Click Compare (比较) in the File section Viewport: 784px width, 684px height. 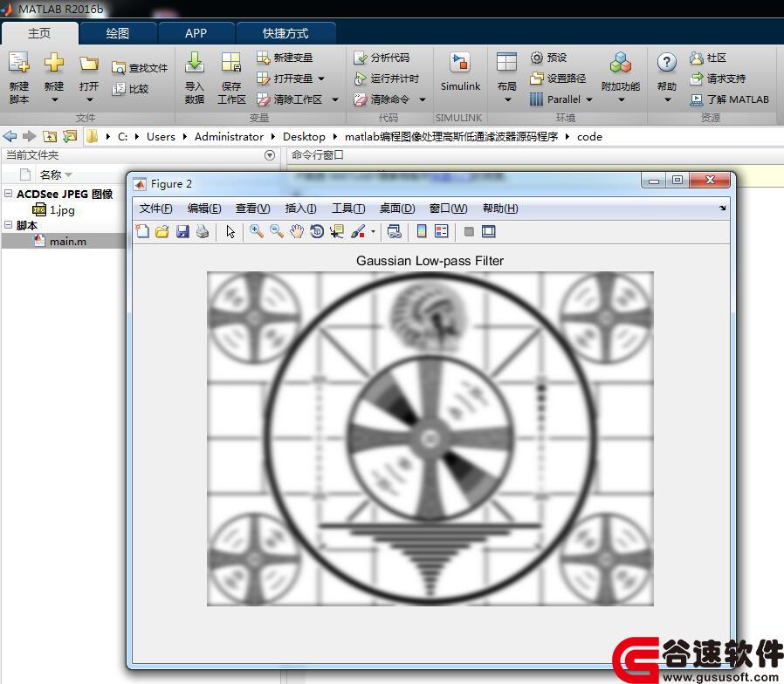130,89
